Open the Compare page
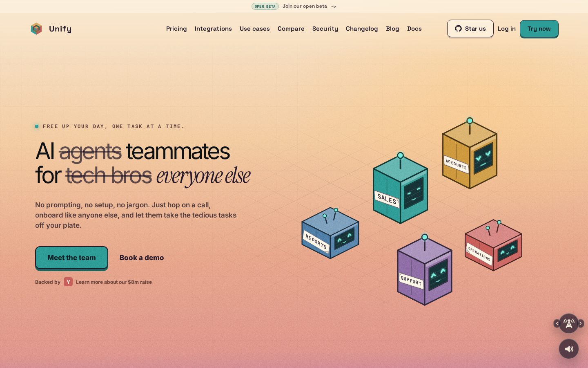This screenshot has height=368, width=588. pos(291,29)
